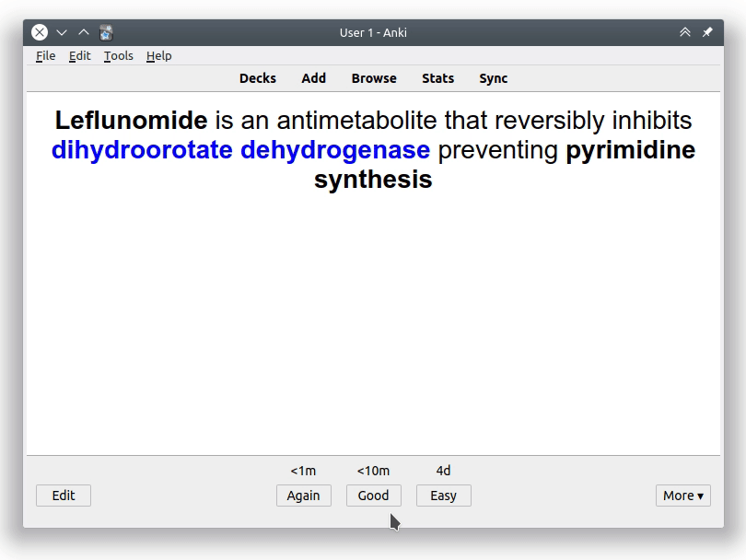Open the card Browse window

tap(374, 78)
